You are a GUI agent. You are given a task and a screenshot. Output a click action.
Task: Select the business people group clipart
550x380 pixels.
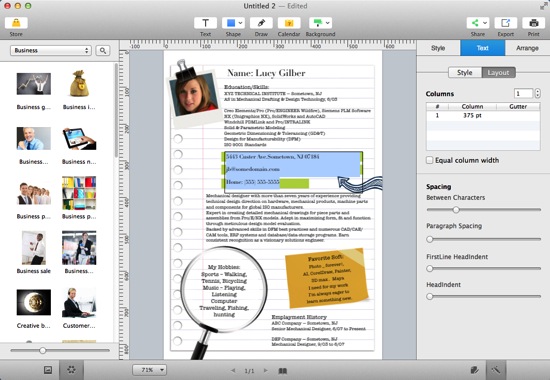(34, 193)
